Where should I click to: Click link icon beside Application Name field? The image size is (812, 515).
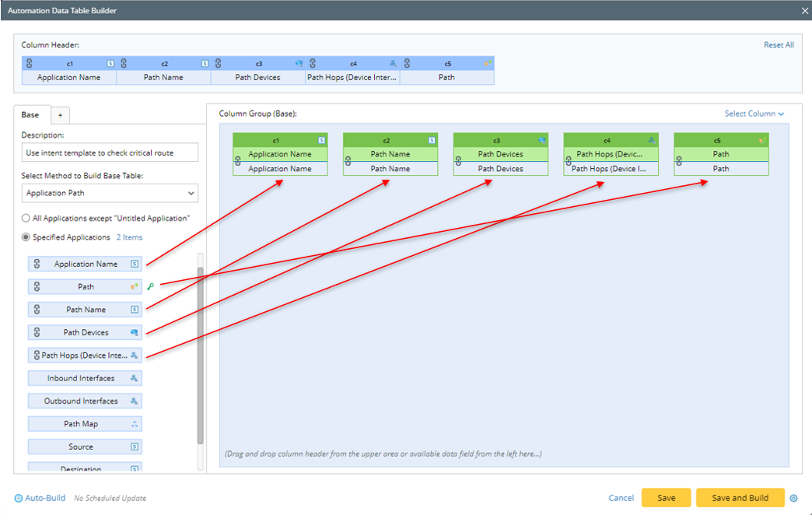[x=37, y=264]
